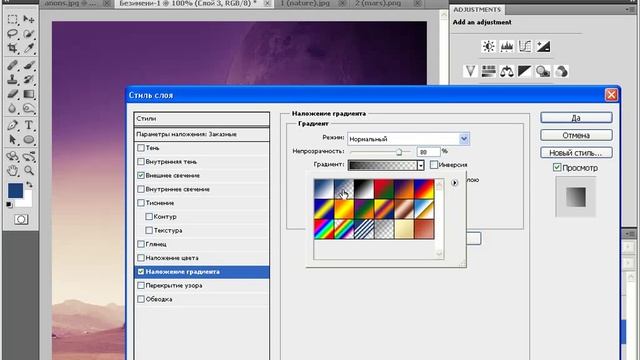Viewport: 640px width, 360px height.
Task: Select the Brush tool
Action: tap(29, 65)
